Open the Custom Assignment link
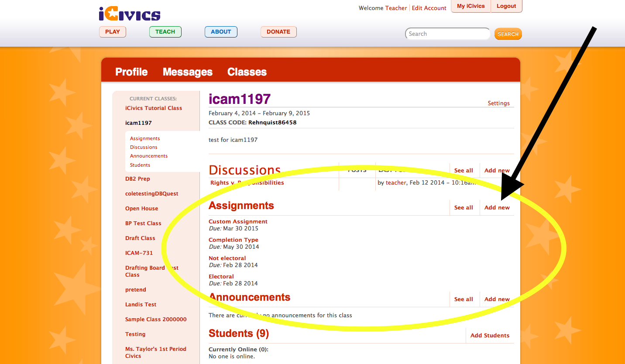Viewport: 625px width, 364px height. [238, 222]
